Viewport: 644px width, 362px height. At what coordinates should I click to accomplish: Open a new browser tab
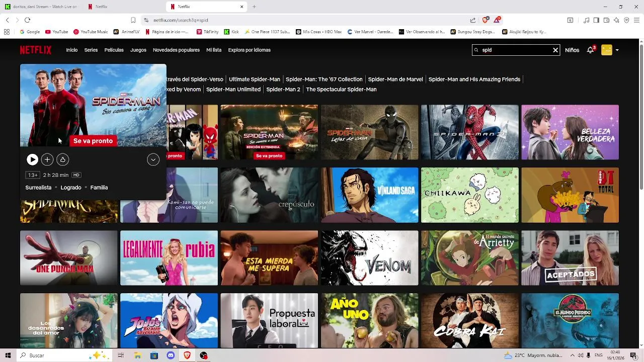pos(254,7)
